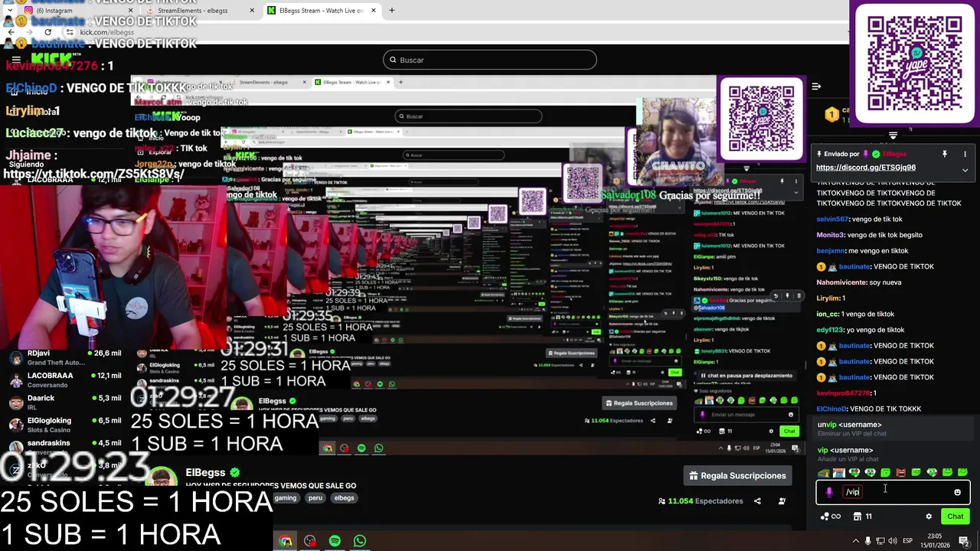Expand the pinned message chevron
This screenshot has height=551, width=980.
point(965,170)
